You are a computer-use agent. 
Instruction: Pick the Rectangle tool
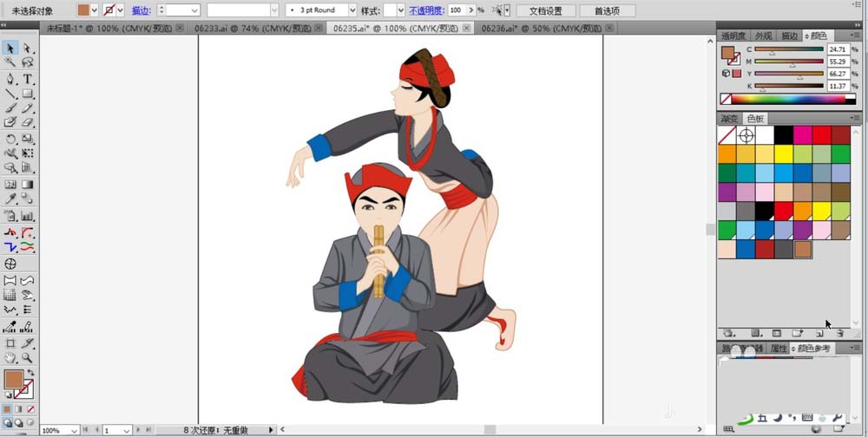[27, 94]
